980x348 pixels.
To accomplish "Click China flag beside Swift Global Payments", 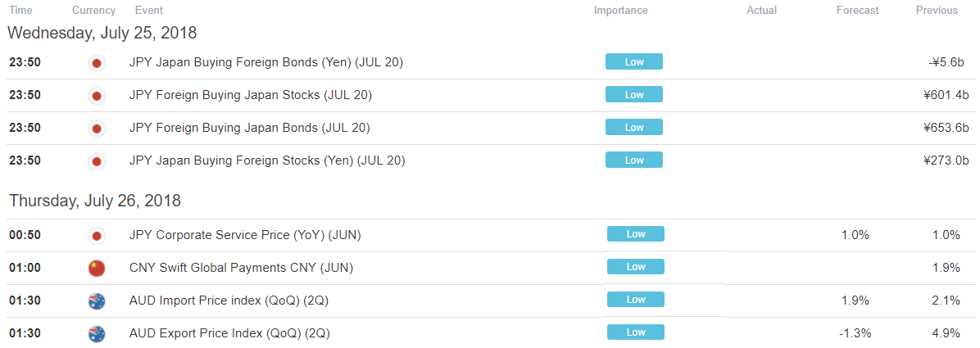I will tap(97, 268).
